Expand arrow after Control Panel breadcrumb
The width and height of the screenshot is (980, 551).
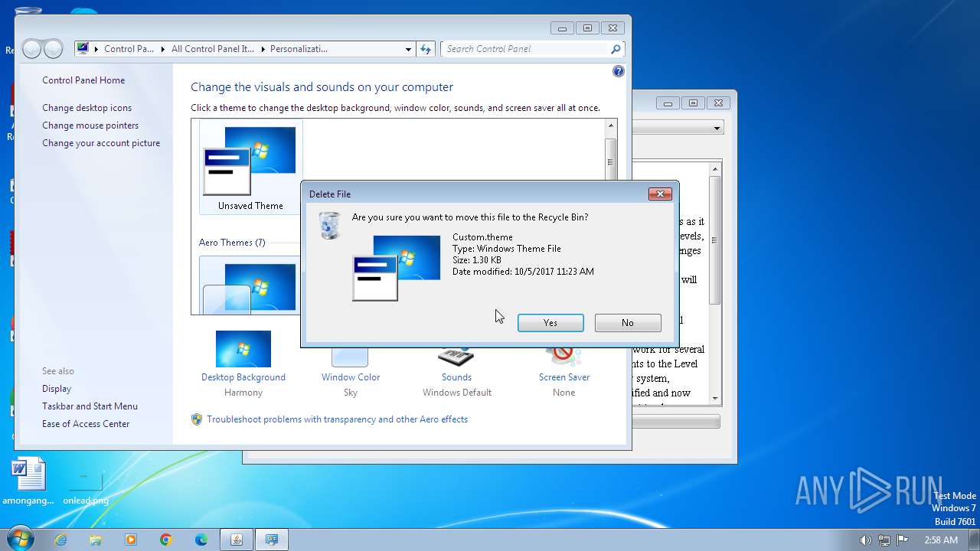pos(163,49)
